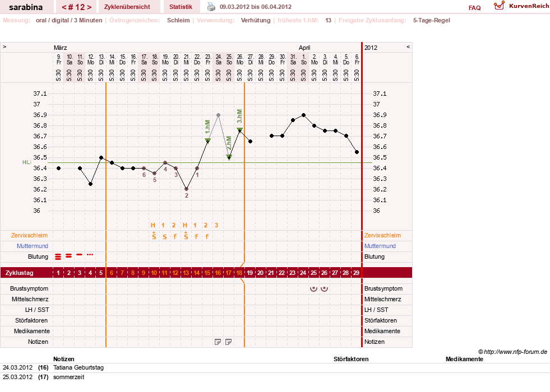Click the Störfaktoren heading below the chart
550x392 pixels.
point(351,359)
